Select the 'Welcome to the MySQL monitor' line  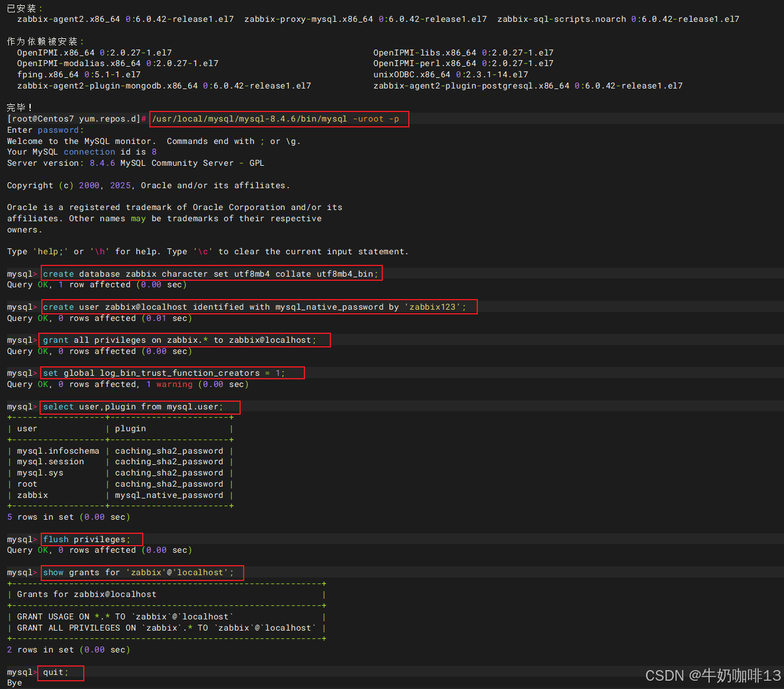click(x=153, y=141)
